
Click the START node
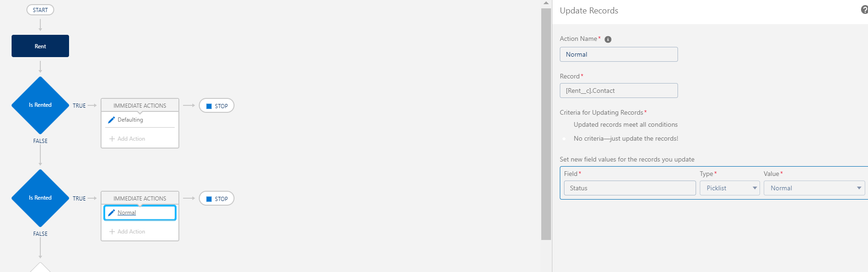tap(40, 10)
